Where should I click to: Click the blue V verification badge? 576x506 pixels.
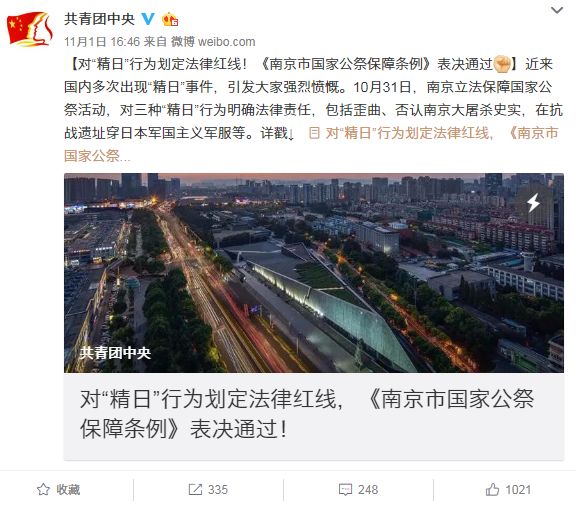pyautogui.click(x=148, y=18)
